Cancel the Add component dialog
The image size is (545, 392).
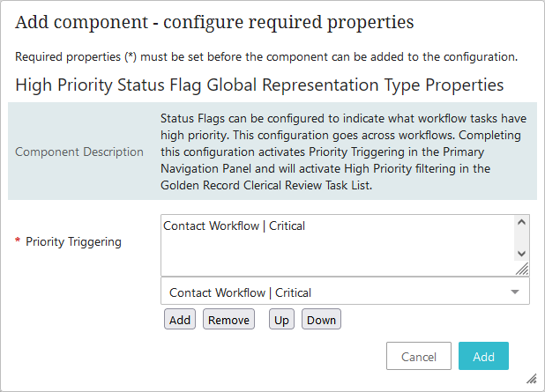[x=419, y=357]
